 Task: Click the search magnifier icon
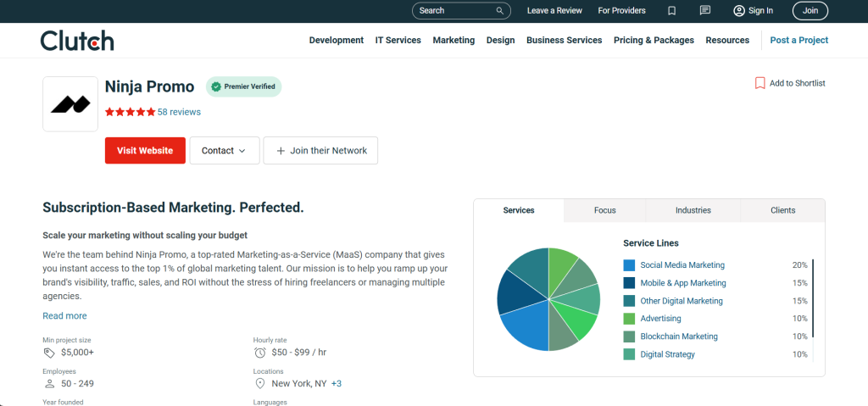(500, 10)
